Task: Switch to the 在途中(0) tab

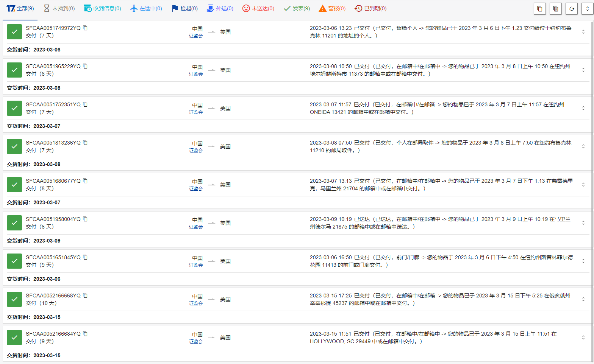Action: point(146,8)
